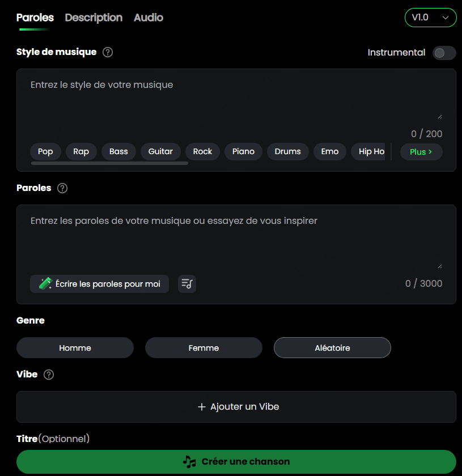Click the help icon beside Vibe

click(x=49, y=375)
